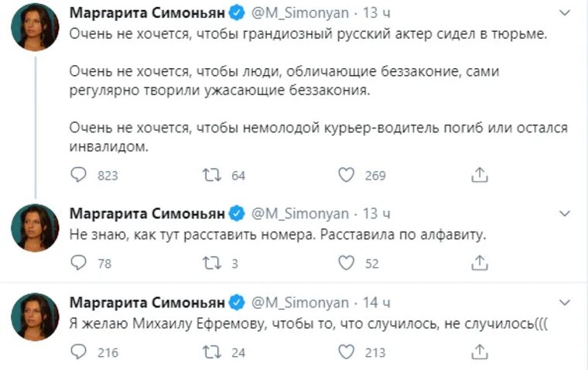
Task: Retweet the tweet with 64 retweets
Action: 210,176
